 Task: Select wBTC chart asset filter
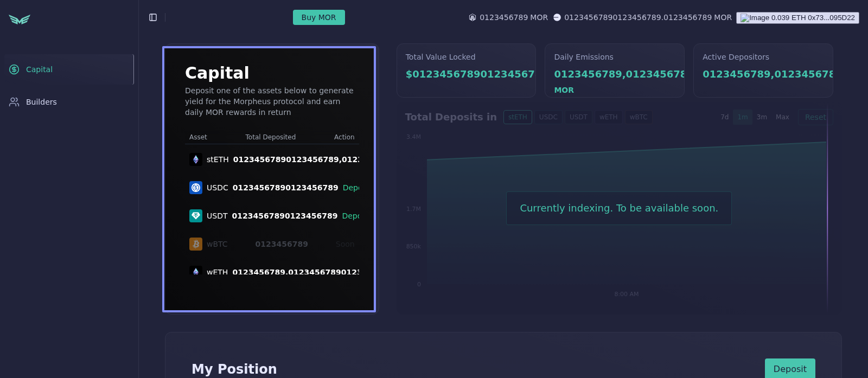click(x=639, y=117)
